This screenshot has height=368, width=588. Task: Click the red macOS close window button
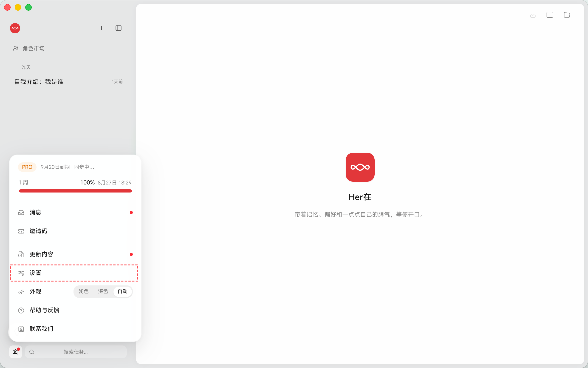8,8
